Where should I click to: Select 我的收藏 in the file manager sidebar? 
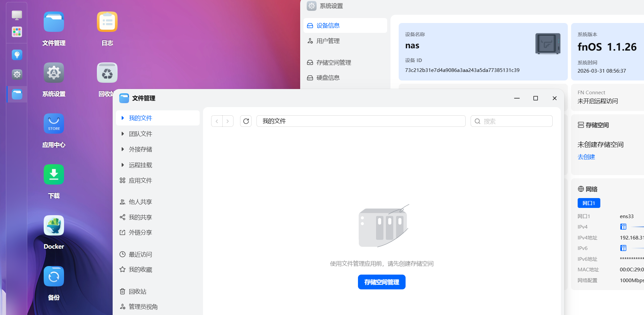click(140, 269)
